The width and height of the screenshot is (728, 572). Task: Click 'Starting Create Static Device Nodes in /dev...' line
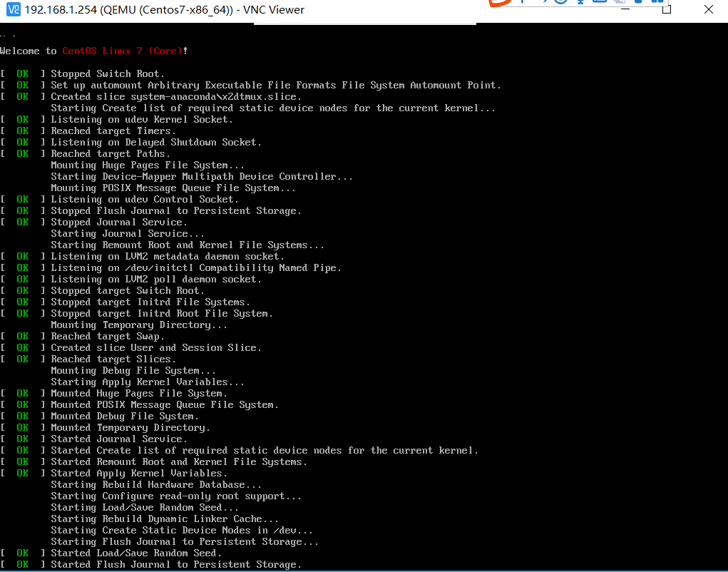[x=182, y=531]
